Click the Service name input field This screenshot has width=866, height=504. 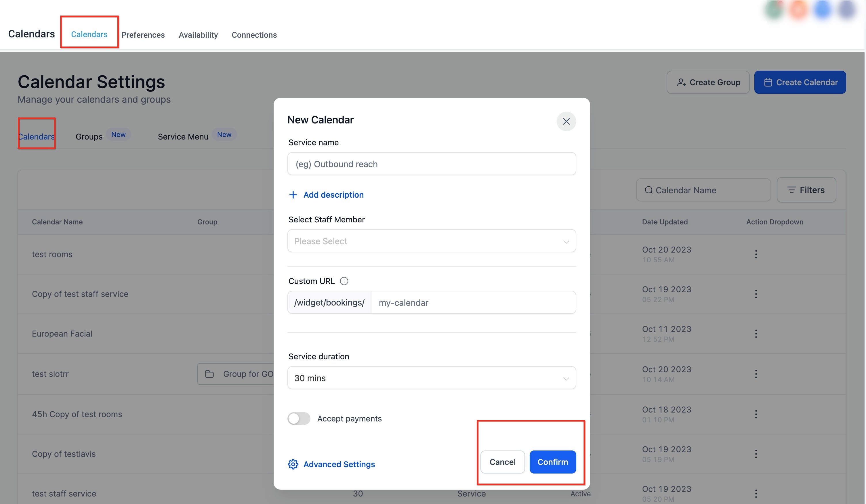click(x=431, y=164)
